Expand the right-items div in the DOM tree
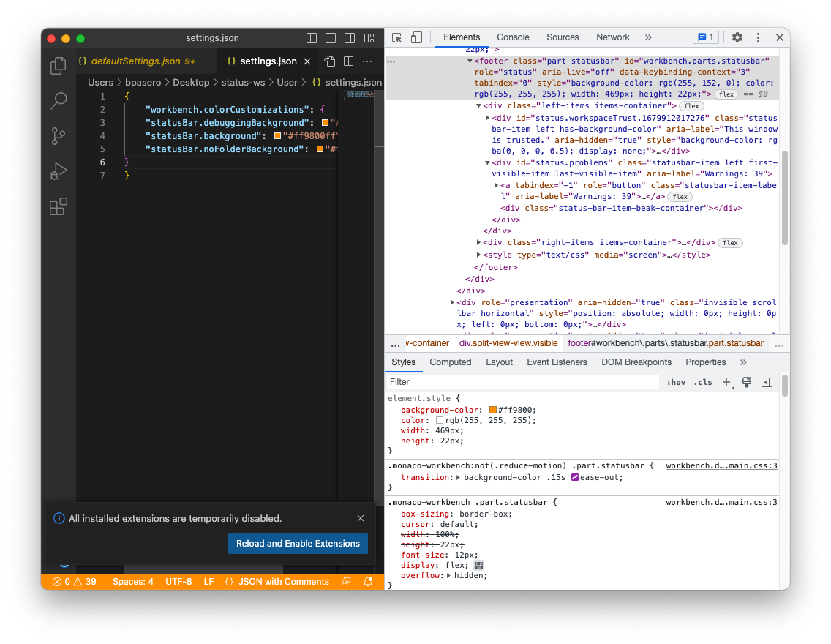831x644 pixels. click(x=478, y=242)
